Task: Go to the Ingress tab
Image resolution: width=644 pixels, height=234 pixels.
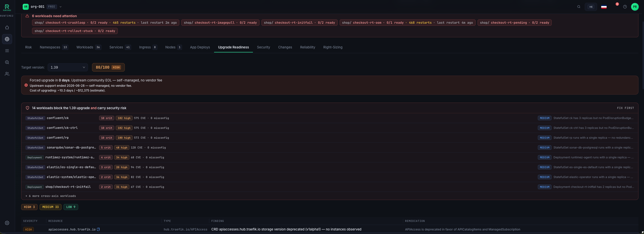Action: click(148, 47)
